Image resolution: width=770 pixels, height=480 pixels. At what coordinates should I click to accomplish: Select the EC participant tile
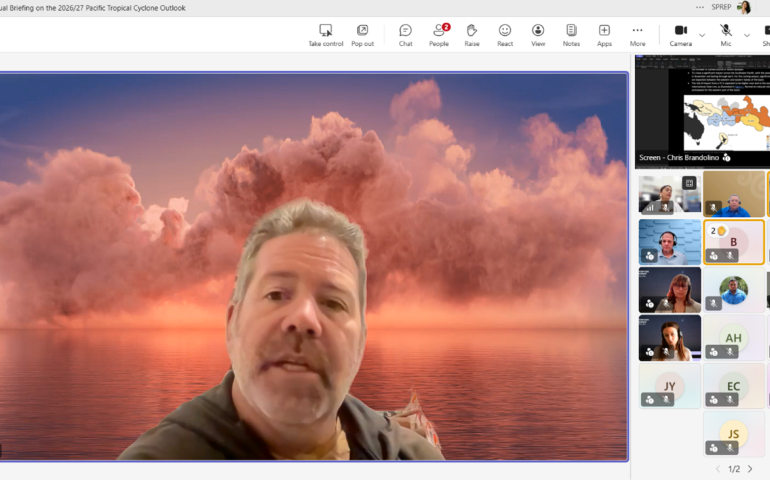[x=734, y=386]
